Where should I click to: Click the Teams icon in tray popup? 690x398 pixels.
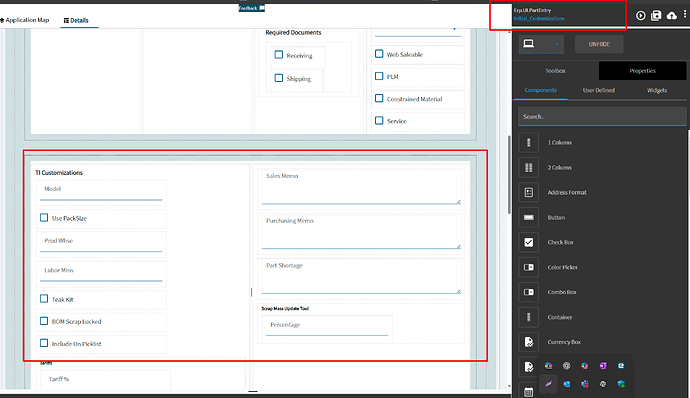(585, 384)
